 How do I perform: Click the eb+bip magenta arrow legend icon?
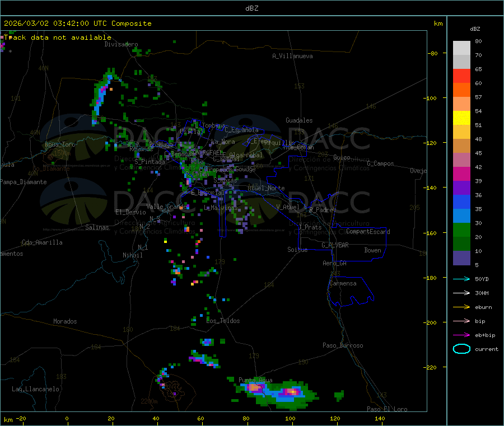pos(461,335)
